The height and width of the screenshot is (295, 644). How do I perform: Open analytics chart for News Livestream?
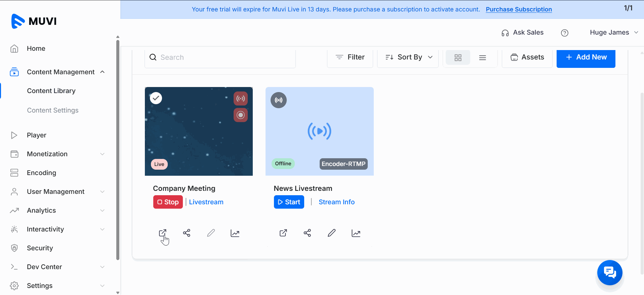click(x=356, y=233)
